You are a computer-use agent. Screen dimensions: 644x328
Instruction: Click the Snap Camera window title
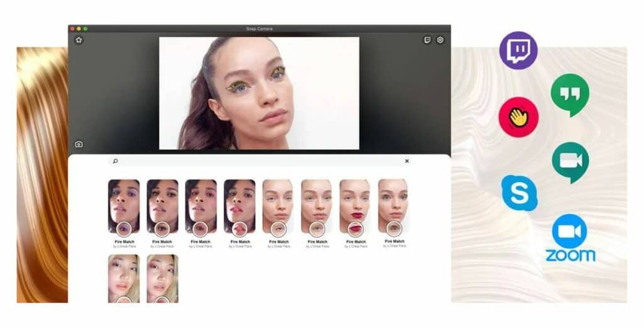tap(259, 29)
